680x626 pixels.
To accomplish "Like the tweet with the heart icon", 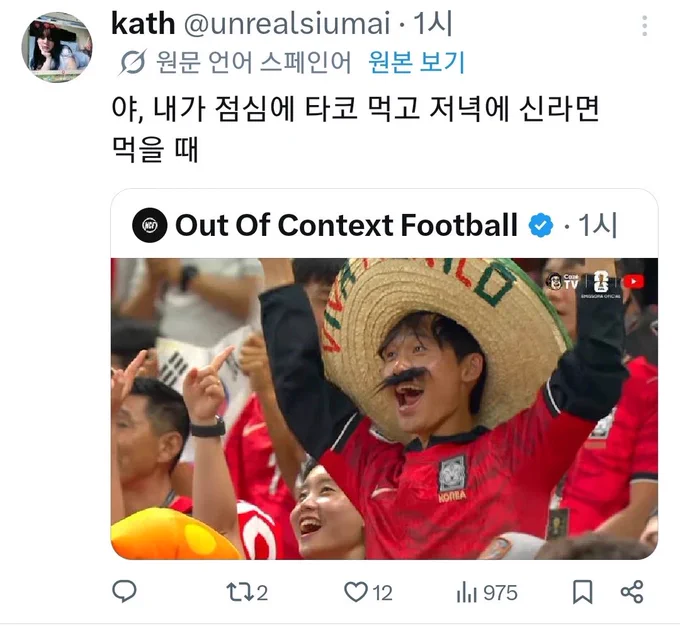I will [356, 592].
